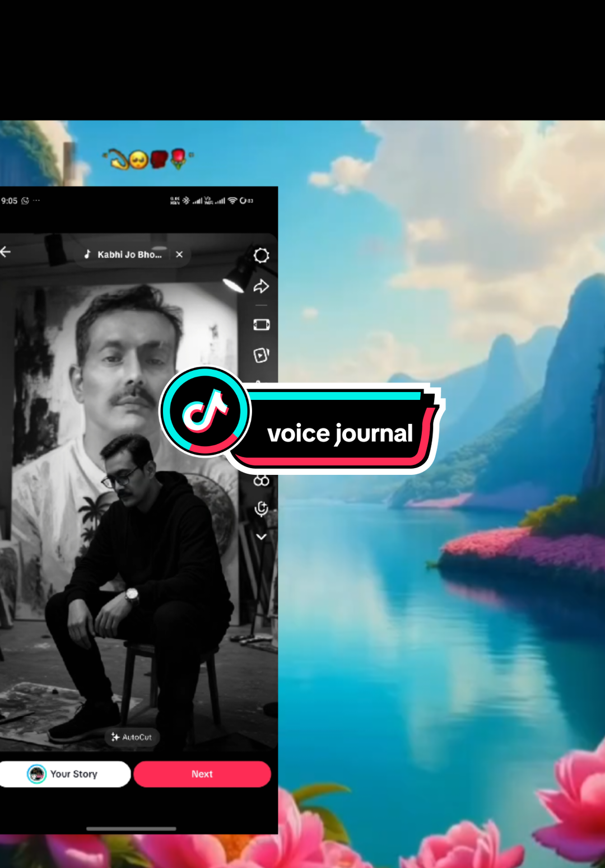Open the clip edit icon in sidebar
This screenshot has width=605, height=868.
(261, 325)
